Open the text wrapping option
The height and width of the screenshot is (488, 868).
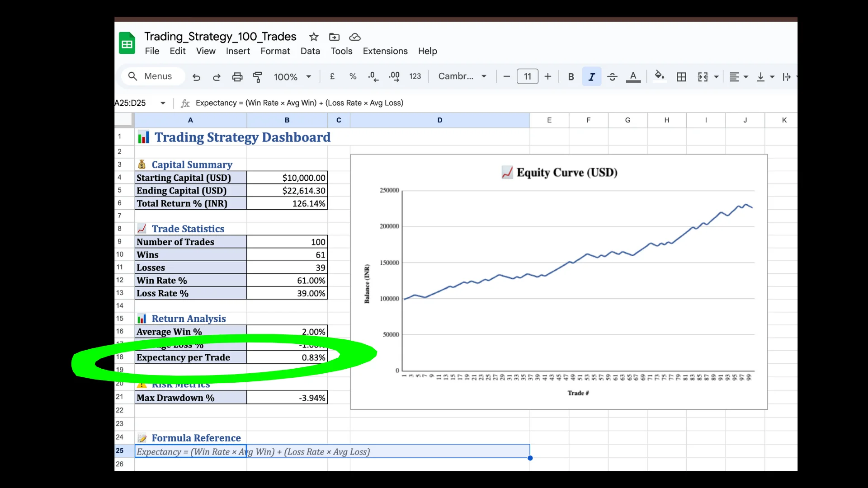coord(787,77)
